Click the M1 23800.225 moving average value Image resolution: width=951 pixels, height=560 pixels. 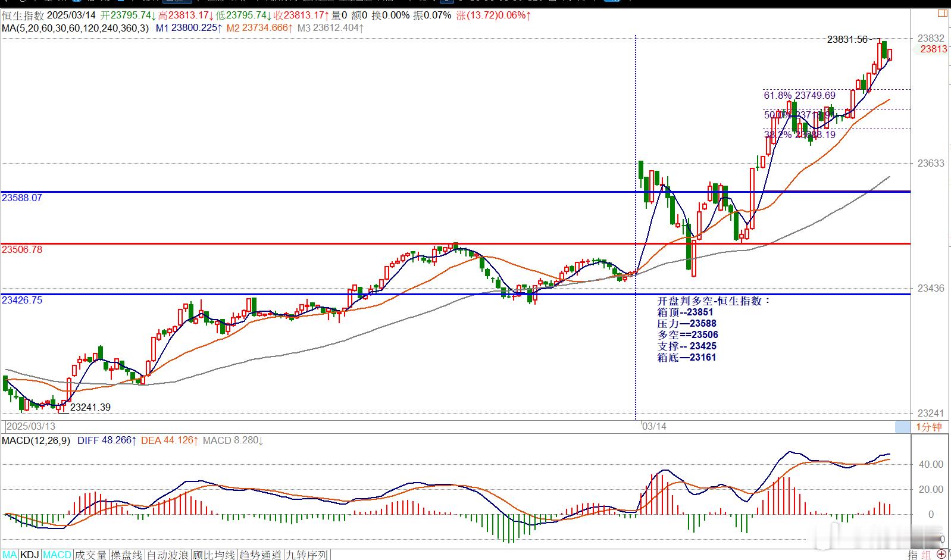tap(189, 27)
